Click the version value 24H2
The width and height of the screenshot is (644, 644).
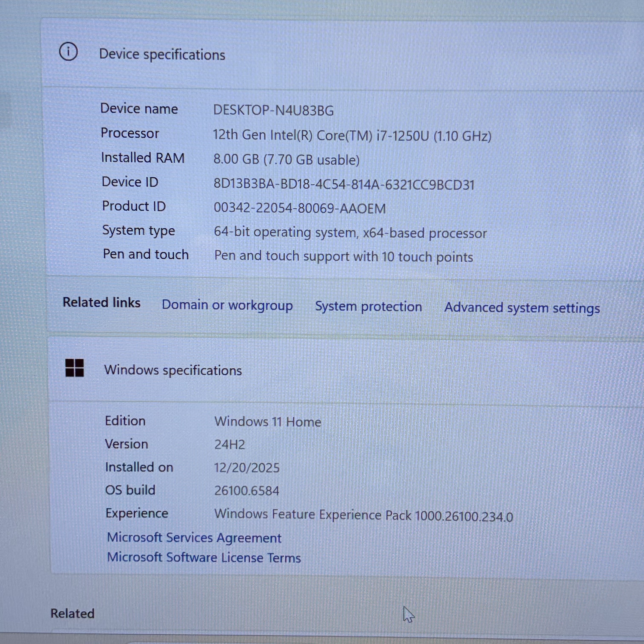pos(230,445)
